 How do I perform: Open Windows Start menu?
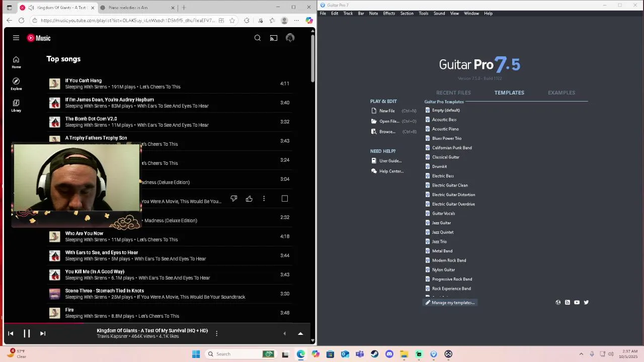click(196, 354)
